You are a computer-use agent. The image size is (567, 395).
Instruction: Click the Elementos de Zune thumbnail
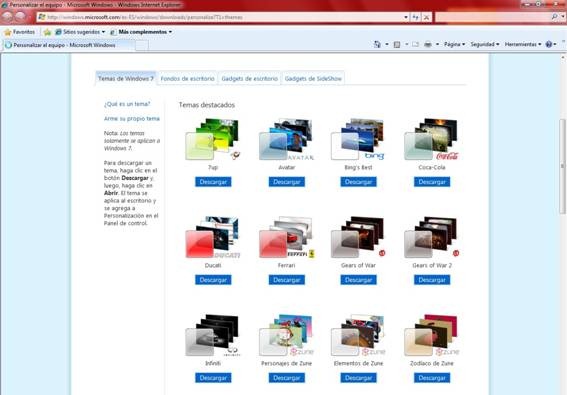tap(358, 336)
